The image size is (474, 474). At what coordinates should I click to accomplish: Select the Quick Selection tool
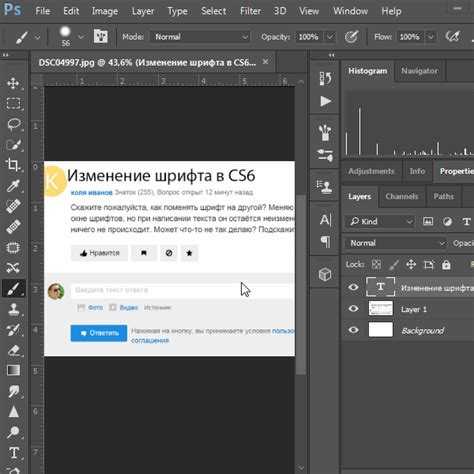[x=13, y=145]
